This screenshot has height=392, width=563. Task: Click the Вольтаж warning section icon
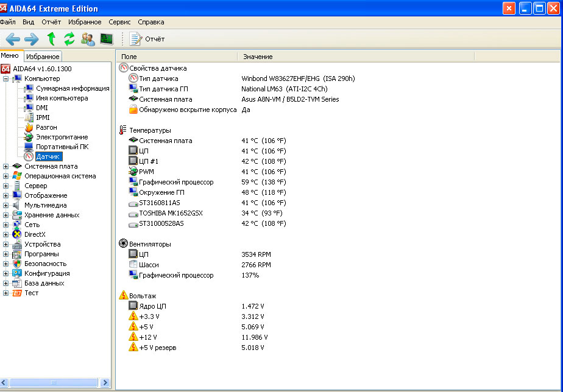pos(124,295)
